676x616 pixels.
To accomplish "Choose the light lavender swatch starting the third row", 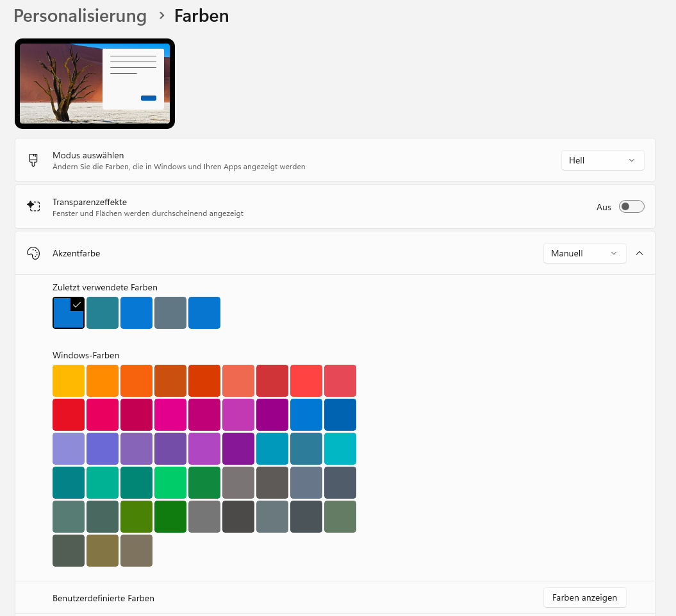I will click(69, 449).
